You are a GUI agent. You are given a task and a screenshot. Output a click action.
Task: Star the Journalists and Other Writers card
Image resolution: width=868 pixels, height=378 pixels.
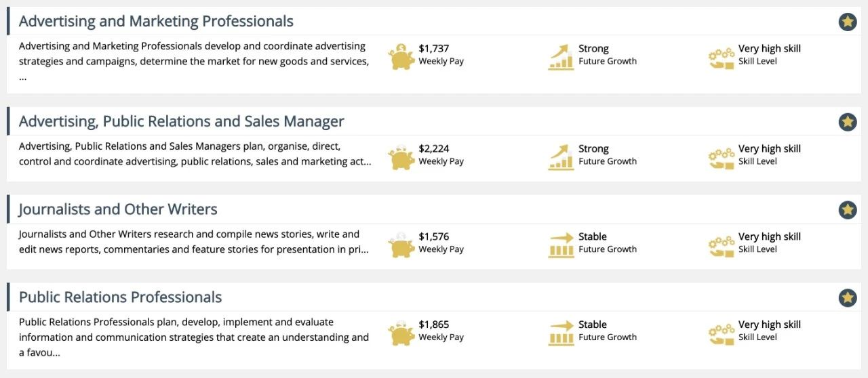click(847, 210)
